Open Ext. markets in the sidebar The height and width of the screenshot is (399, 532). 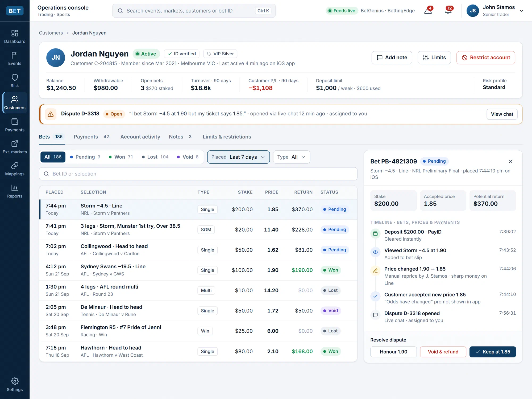pyautogui.click(x=15, y=147)
